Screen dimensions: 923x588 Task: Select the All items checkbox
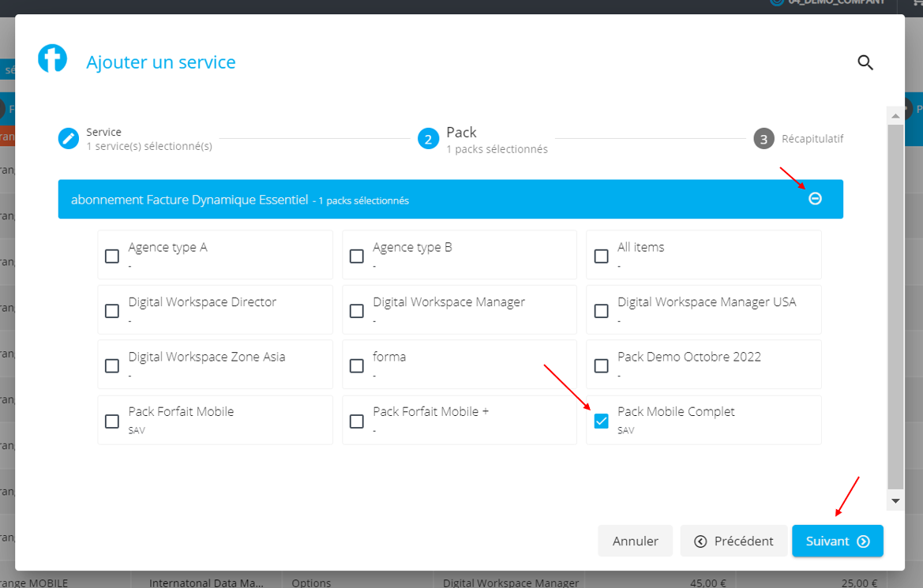coord(602,256)
